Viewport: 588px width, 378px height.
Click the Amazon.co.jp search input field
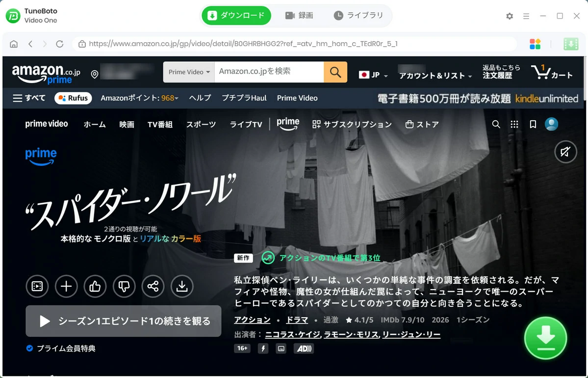269,72
